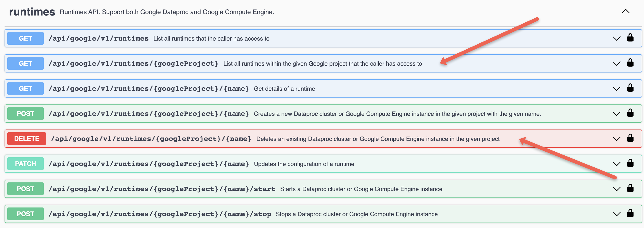The image size is (644, 228).
Task: Expand the 'List all runtimes that the caller' row chevron
Action: pyautogui.click(x=617, y=39)
